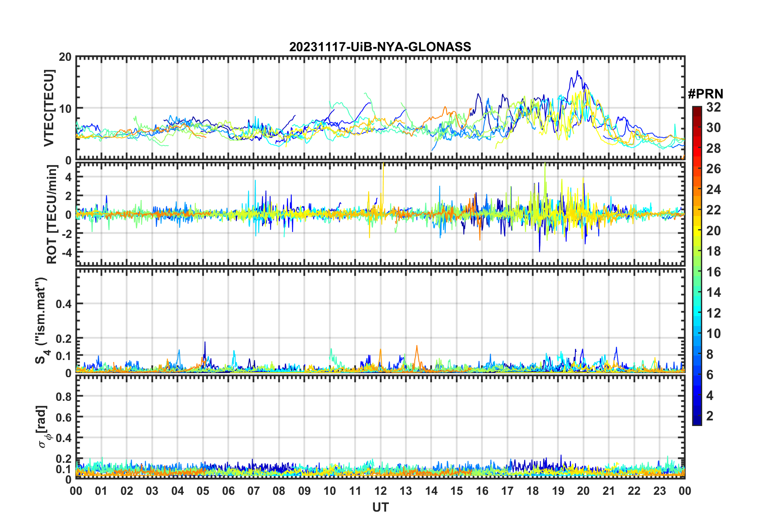Click x-axis tick label 18
The image size is (761, 532).
[x=533, y=491]
